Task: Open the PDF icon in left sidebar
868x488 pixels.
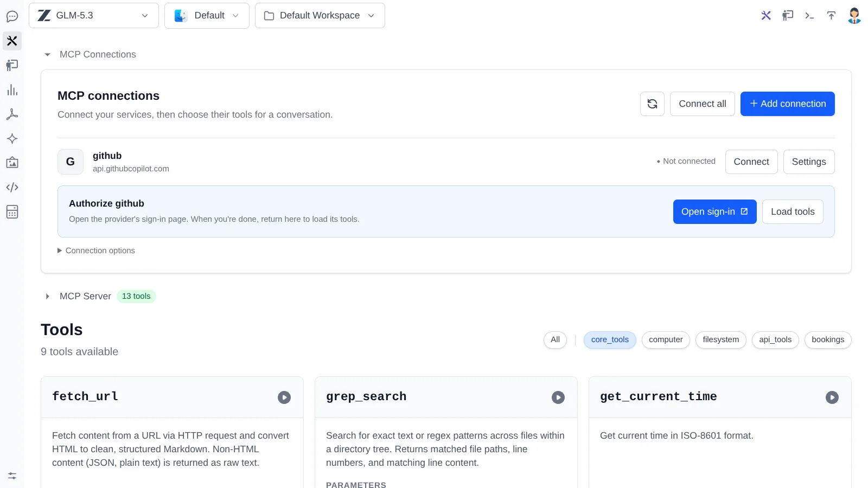Action: coord(12,114)
